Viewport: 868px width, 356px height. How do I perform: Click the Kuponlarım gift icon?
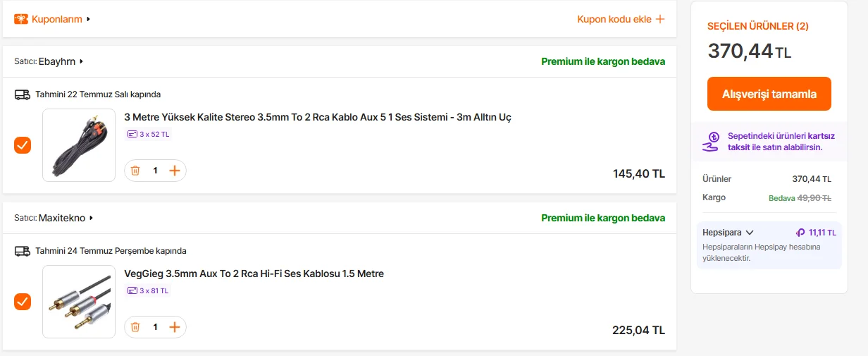pyautogui.click(x=21, y=19)
